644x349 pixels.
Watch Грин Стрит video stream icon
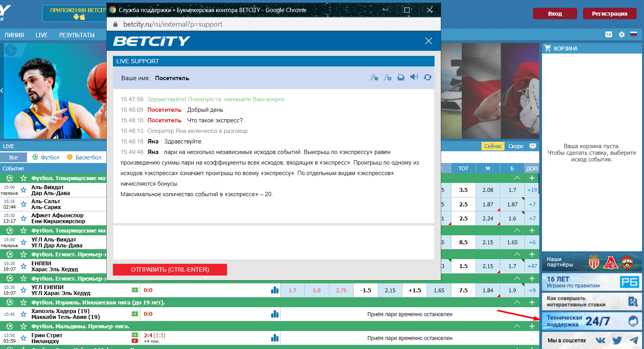[135, 341]
